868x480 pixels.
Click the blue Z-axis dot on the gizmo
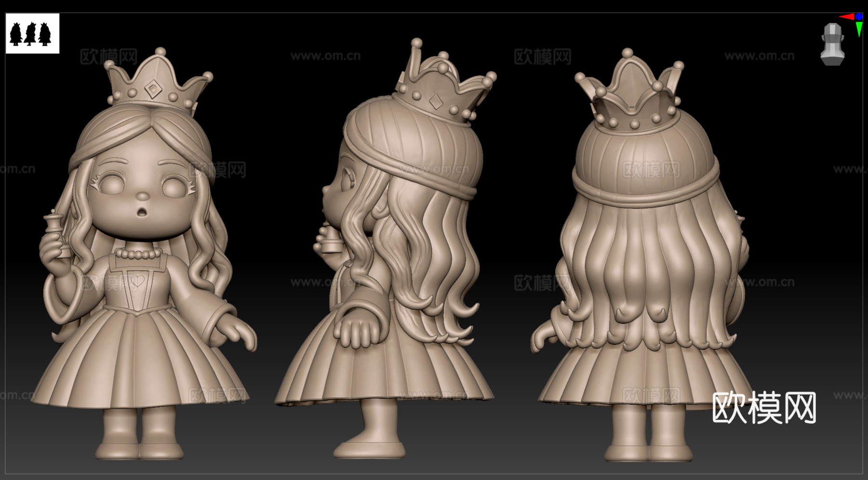click(x=859, y=17)
